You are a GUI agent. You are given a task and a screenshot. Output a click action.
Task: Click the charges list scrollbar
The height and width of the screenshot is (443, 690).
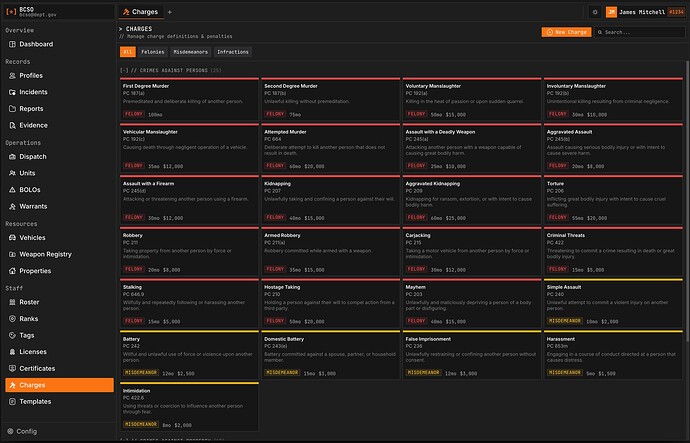[687, 200]
